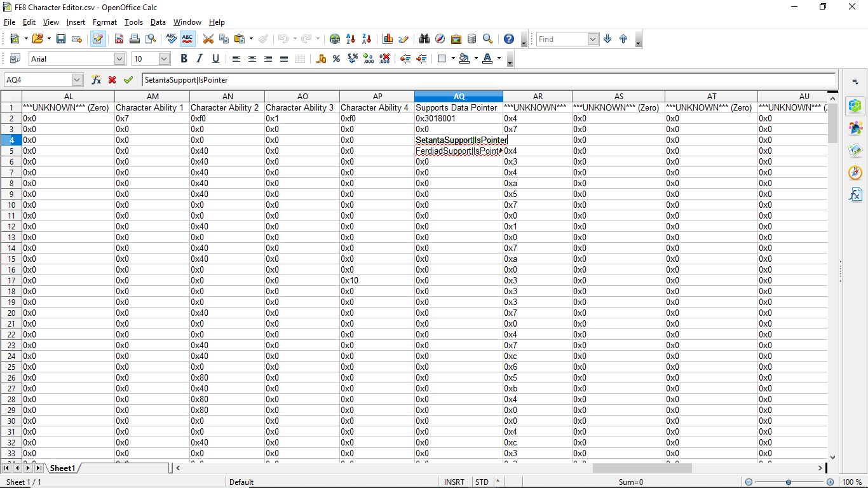Viewport: 868px width, 488px height.
Task: Send Document as E-mail
Action: 77,39
